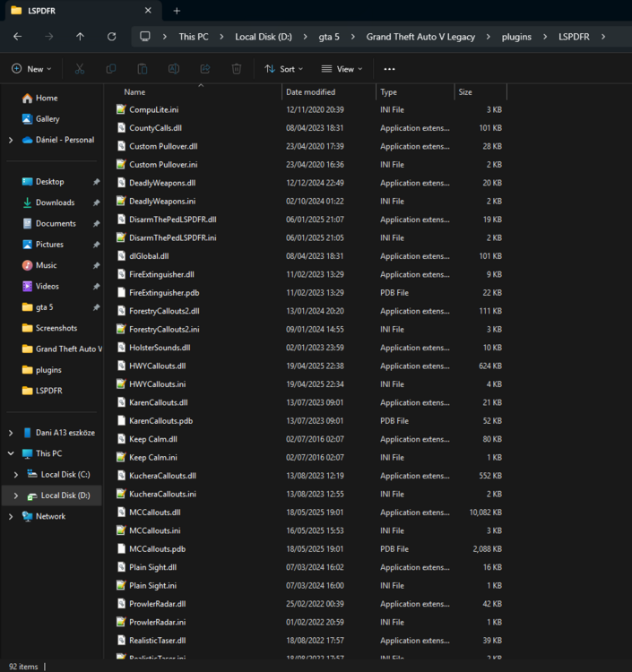
Task: Select Local Disk (D:) in sidebar
Action: [x=52, y=495]
